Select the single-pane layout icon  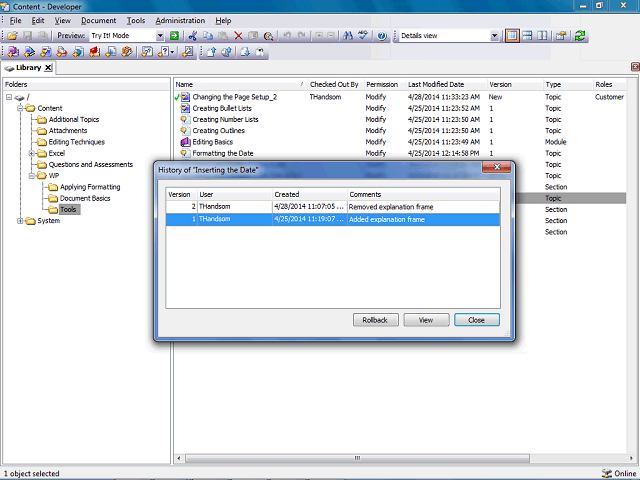[x=512, y=36]
